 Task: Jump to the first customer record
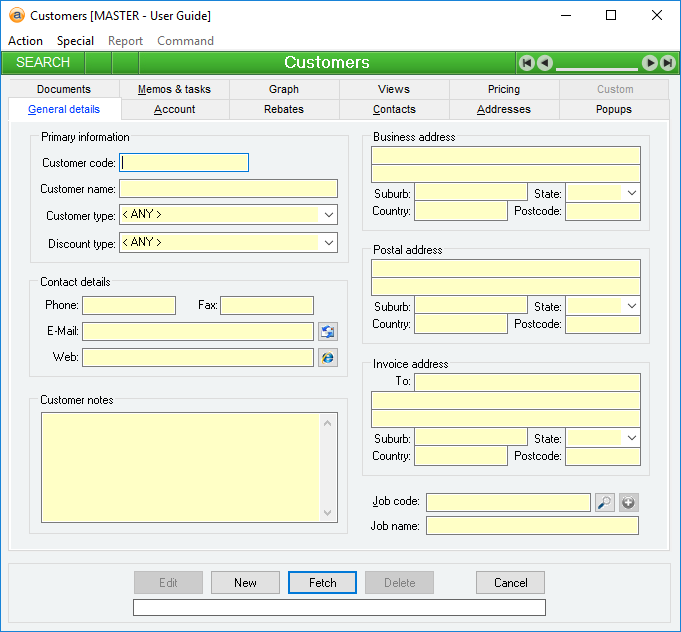click(x=526, y=63)
